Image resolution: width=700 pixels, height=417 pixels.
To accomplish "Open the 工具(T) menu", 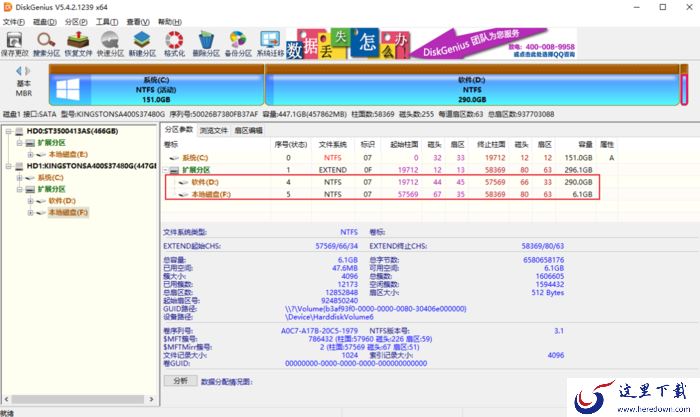I will pos(107,22).
